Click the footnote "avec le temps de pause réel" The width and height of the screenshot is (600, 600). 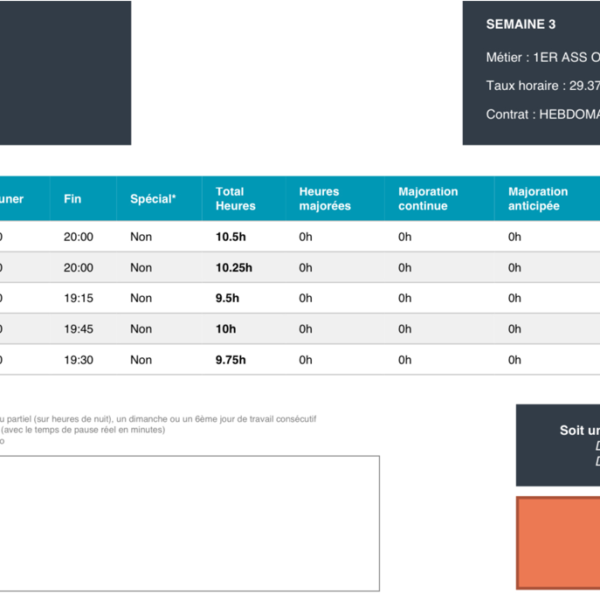tap(83, 430)
